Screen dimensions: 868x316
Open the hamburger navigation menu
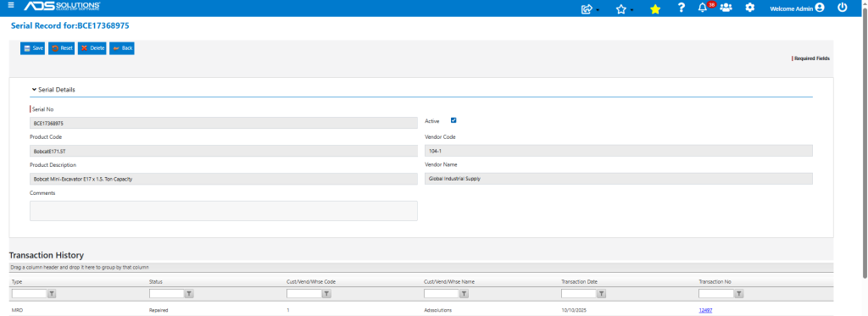tap(11, 6)
